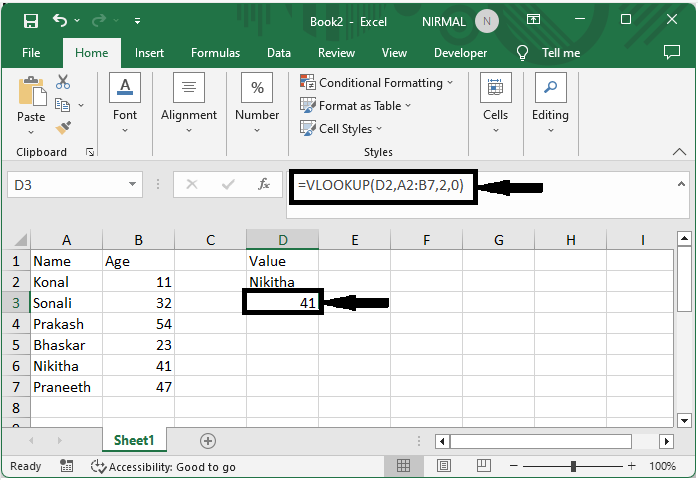Click the Cancel X in formula bar
This screenshot has height=480, width=698.
[x=192, y=184]
